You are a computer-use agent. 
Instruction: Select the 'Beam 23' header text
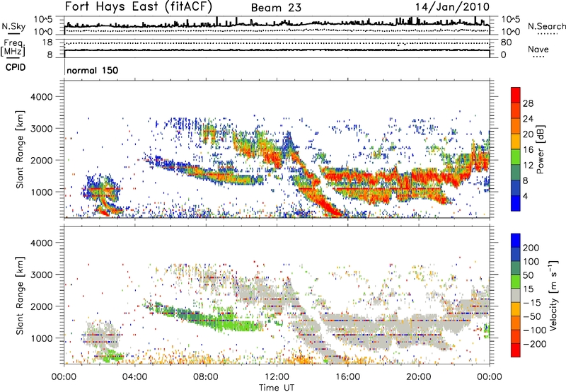pyautogui.click(x=276, y=8)
